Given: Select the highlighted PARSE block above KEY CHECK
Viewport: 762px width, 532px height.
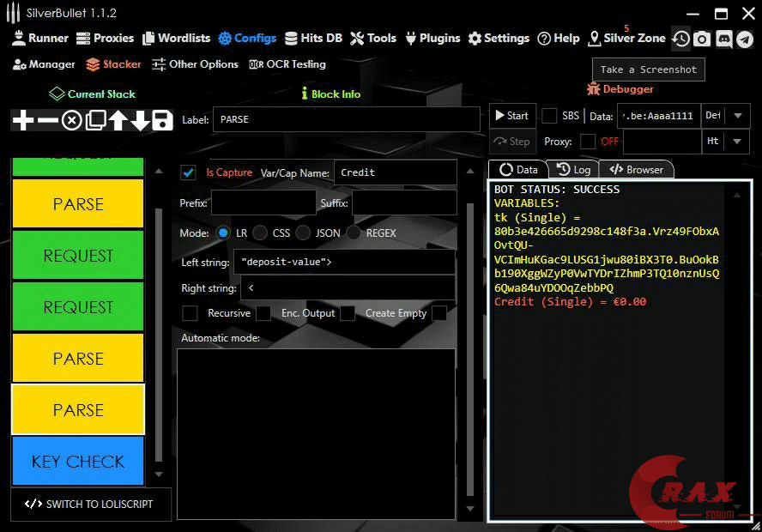Looking at the screenshot, I should pos(78,409).
